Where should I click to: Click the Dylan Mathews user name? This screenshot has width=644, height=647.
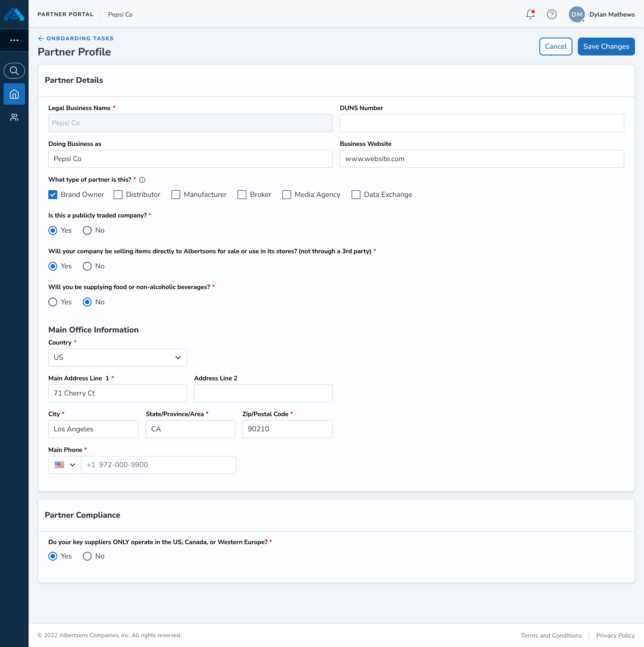(612, 14)
